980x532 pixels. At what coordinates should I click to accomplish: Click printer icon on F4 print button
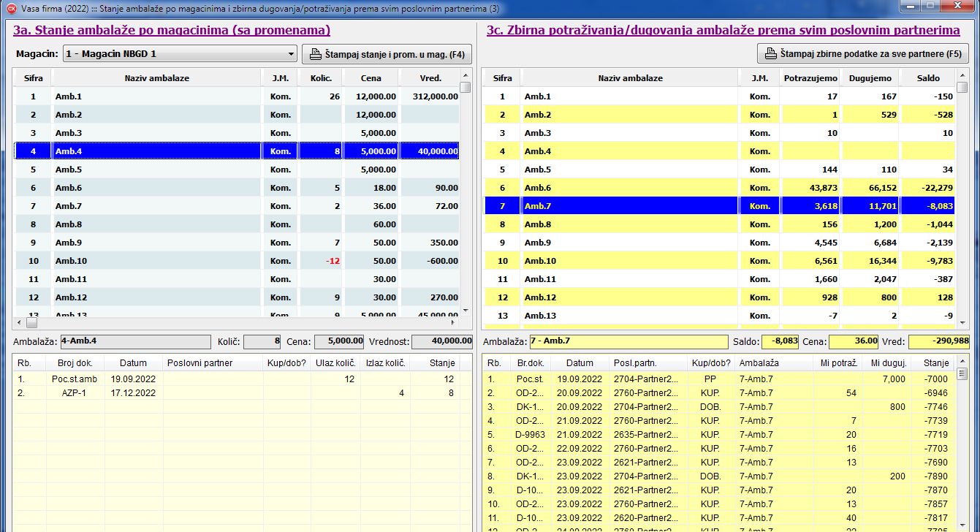coord(315,54)
